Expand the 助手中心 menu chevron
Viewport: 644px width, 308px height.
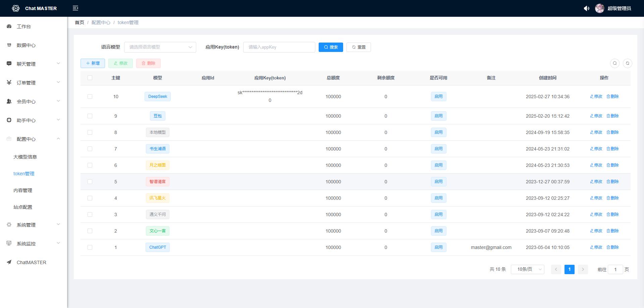tap(58, 120)
